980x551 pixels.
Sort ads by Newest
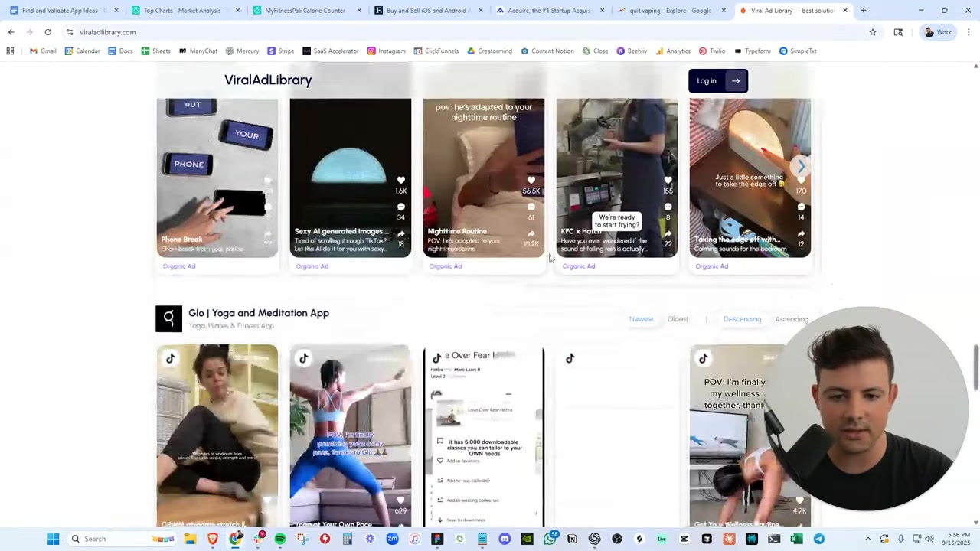point(641,319)
